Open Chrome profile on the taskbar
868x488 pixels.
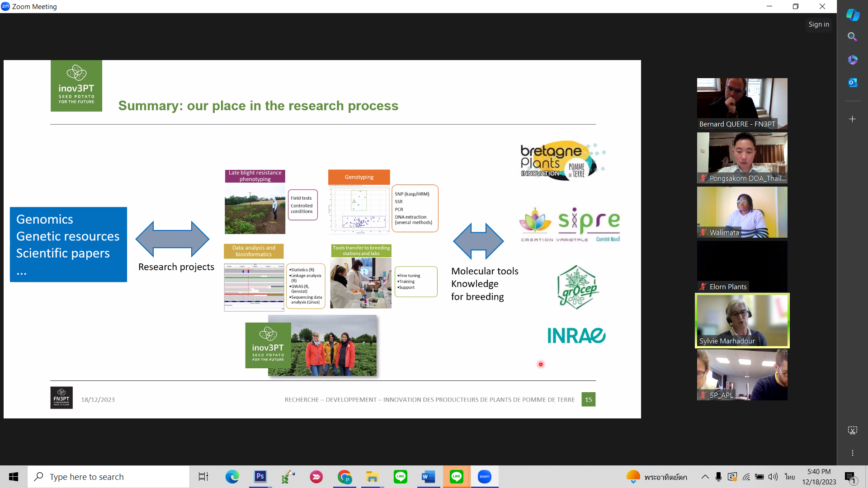[344, 477]
